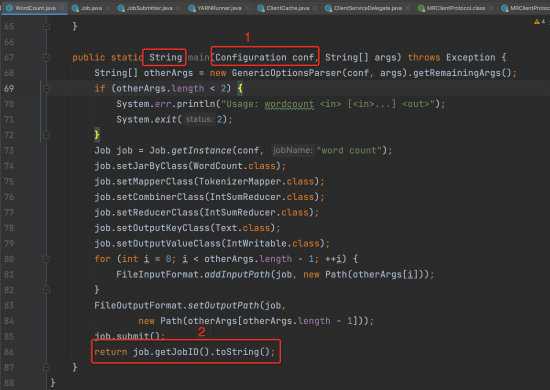Close the Job.java tab
This screenshot has height=390, width=550.
pyautogui.click(x=108, y=8)
